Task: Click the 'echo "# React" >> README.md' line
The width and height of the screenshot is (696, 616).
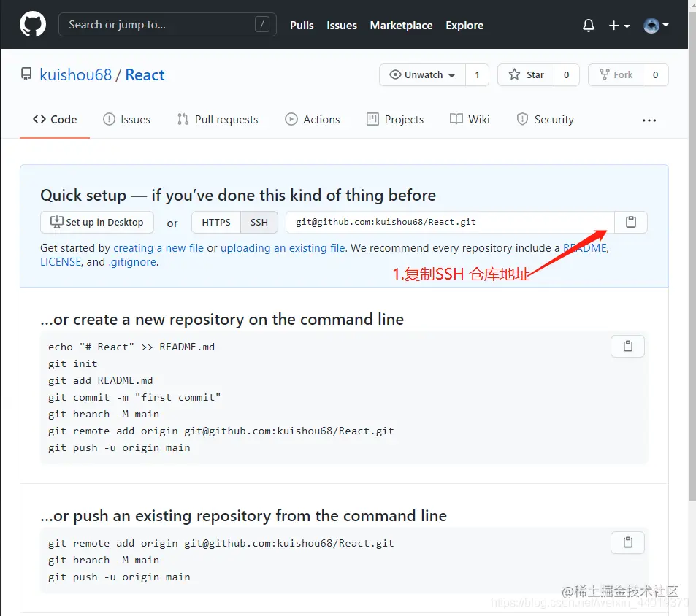Action: (131, 347)
